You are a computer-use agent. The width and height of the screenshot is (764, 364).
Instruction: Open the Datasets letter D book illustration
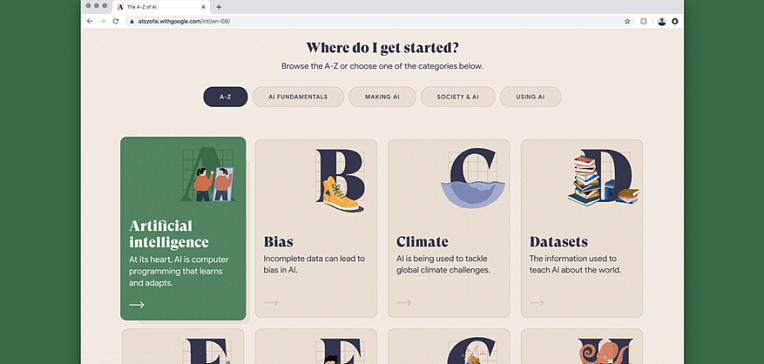click(604, 177)
